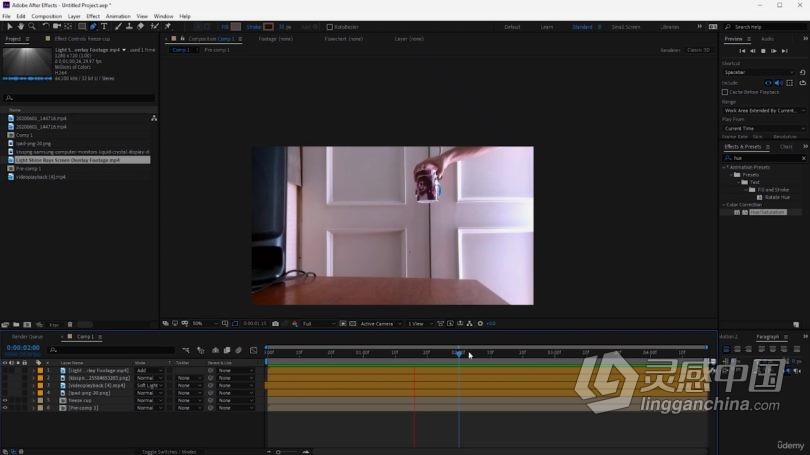This screenshot has width=810, height=455.
Task: Select the Selection arrow tool
Action: click(x=9, y=26)
